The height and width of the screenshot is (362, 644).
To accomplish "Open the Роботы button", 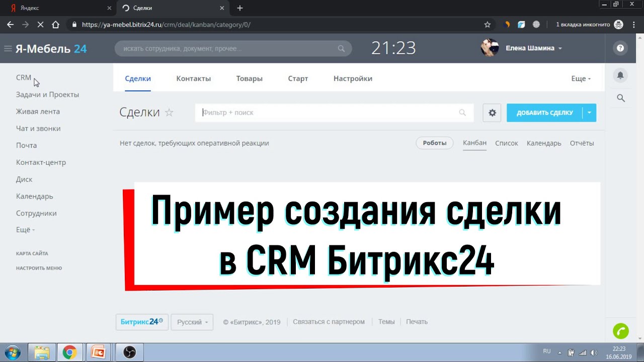I will pyautogui.click(x=435, y=143).
